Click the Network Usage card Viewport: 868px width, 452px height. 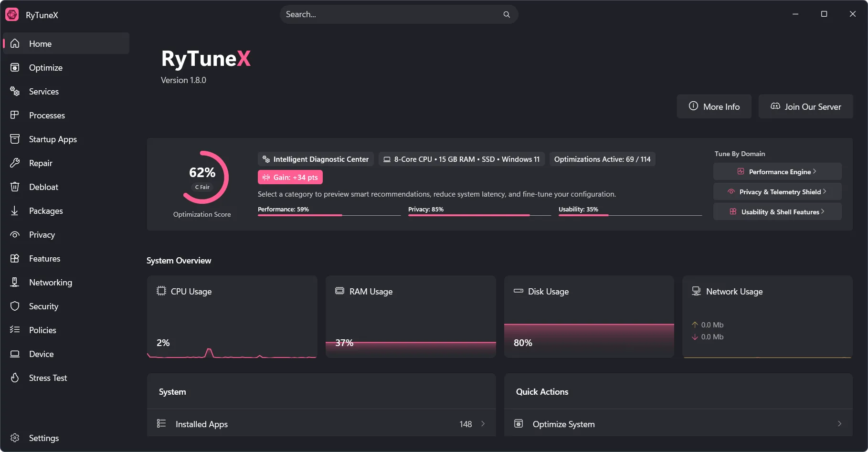pyautogui.click(x=767, y=316)
